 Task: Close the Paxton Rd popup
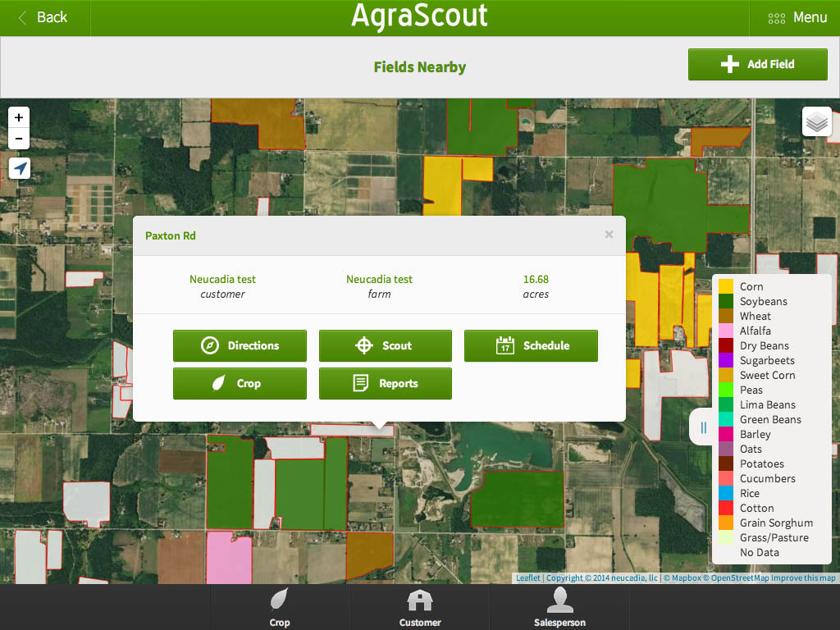pos(609,235)
